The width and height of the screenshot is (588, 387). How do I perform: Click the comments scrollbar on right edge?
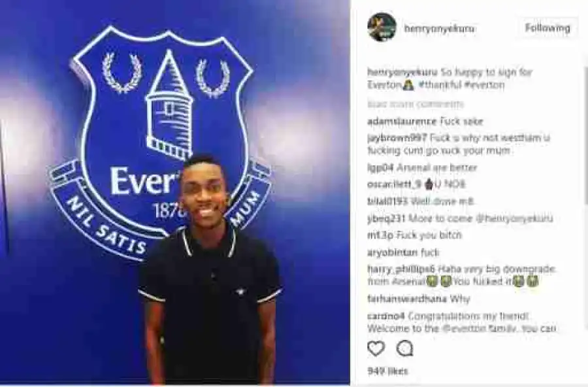pos(585,135)
